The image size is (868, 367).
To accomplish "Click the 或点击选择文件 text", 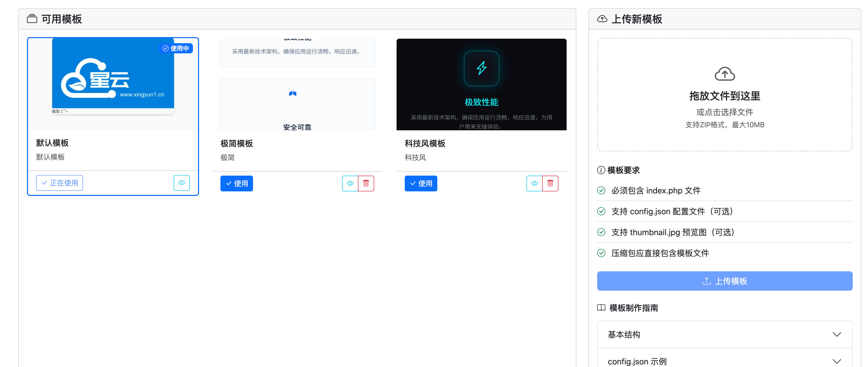I will [725, 112].
